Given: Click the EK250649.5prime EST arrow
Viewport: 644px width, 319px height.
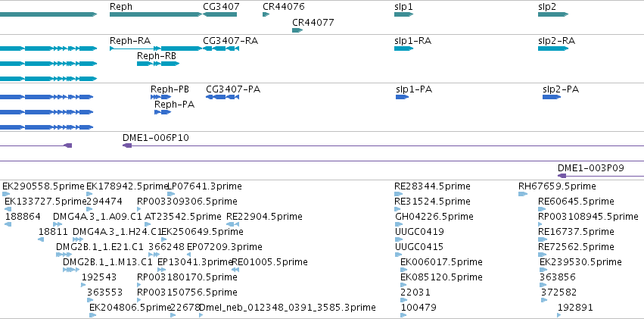Looking at the screenshot, I should coord(163,239).
